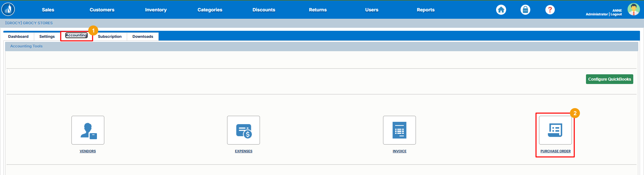Click the app logo icon
This screenshot has width=644, height=175.
(x=8, y=9)
